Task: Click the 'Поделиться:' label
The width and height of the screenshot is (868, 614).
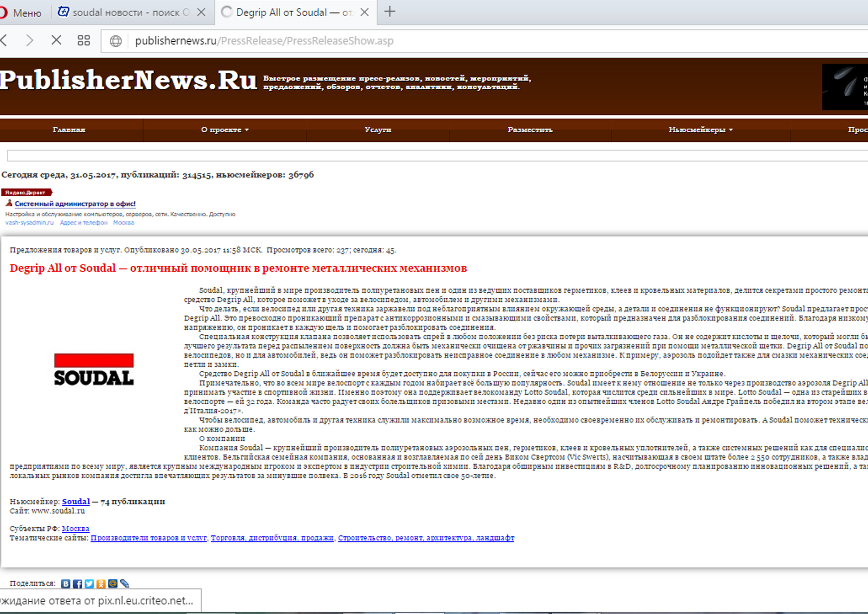Action: 32,584
